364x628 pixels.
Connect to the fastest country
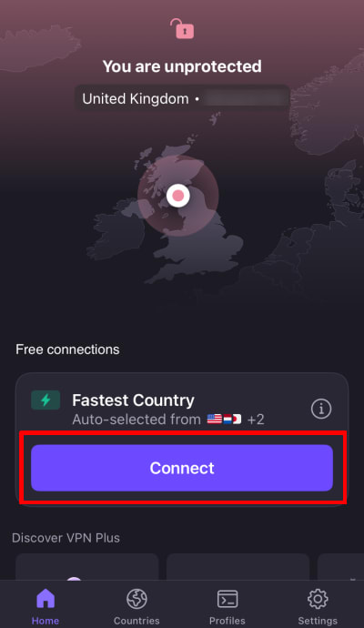[182, 468]
